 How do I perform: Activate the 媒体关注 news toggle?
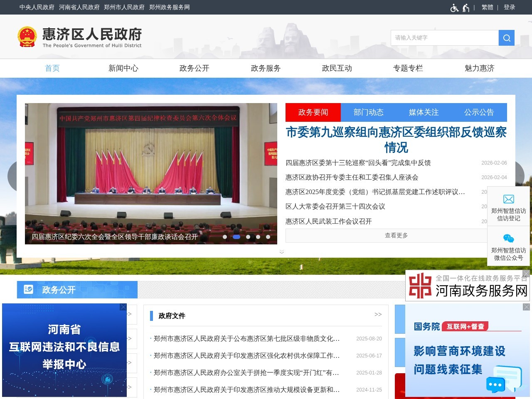[x=423, y=112]
